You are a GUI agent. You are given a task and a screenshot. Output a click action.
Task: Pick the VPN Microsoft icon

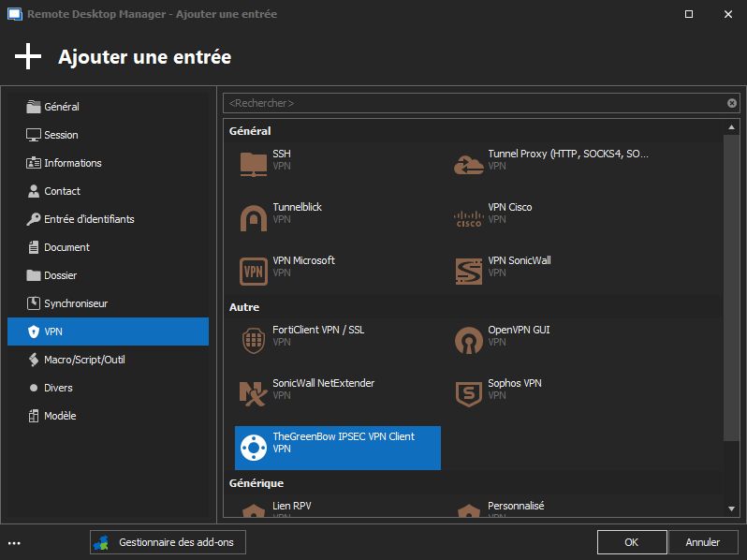coord(254,271)
